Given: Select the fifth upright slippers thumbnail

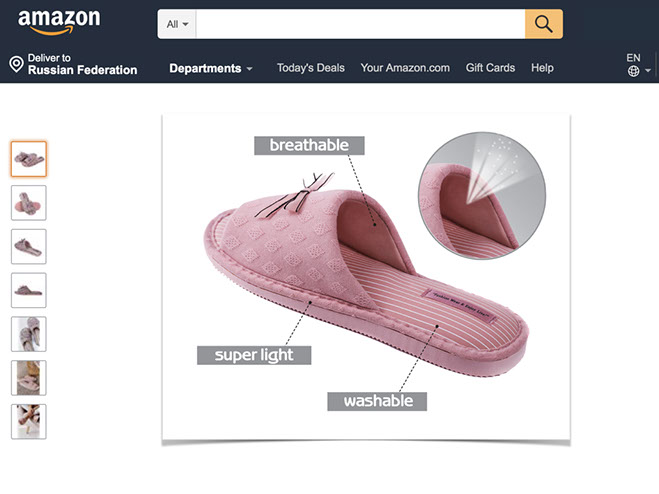Looking at the screenshot, I should (x=29, y=334).
